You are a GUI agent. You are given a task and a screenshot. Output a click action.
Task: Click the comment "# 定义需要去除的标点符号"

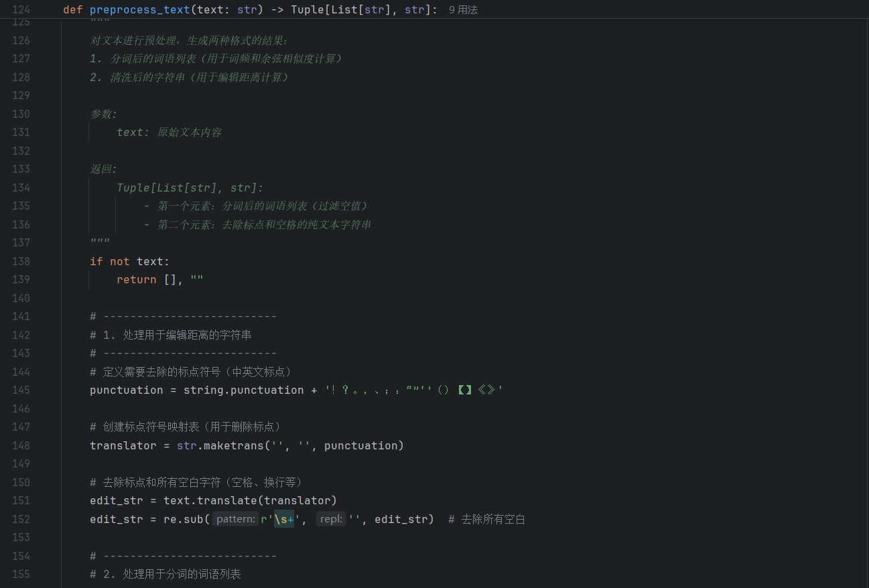pyautogui.click(x=191, y=372)
